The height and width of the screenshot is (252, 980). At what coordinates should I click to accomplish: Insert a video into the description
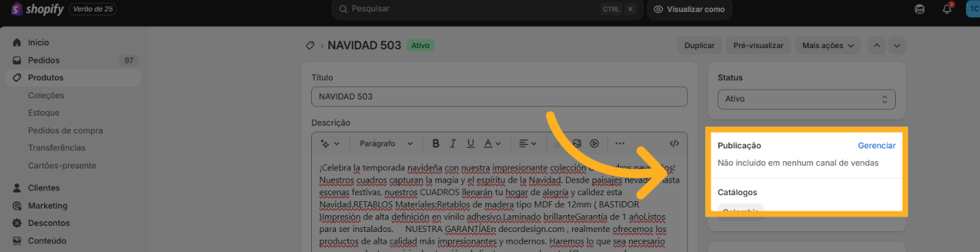coord(594,144)
